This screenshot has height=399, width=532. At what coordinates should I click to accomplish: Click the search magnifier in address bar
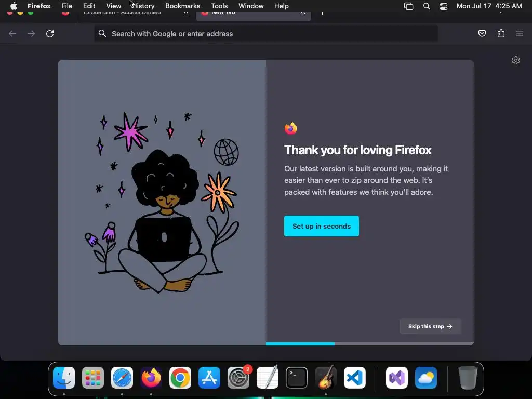(x=102, y=33)
